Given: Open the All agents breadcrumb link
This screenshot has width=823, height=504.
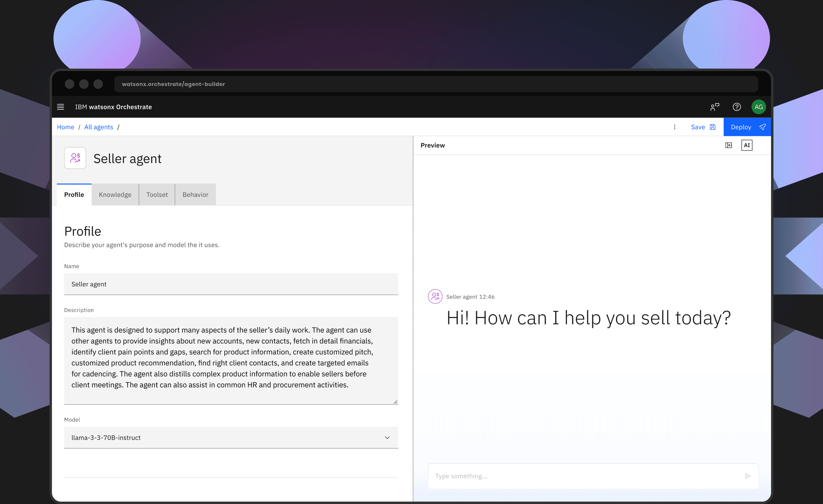Looking at the screenshot, I should [99, 127].
